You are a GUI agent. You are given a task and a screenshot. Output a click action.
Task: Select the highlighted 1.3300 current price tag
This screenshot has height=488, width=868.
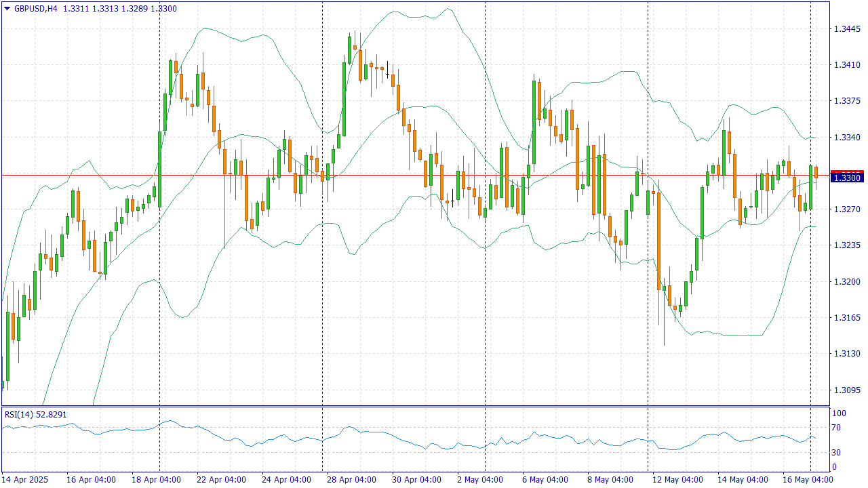[846, 178]
